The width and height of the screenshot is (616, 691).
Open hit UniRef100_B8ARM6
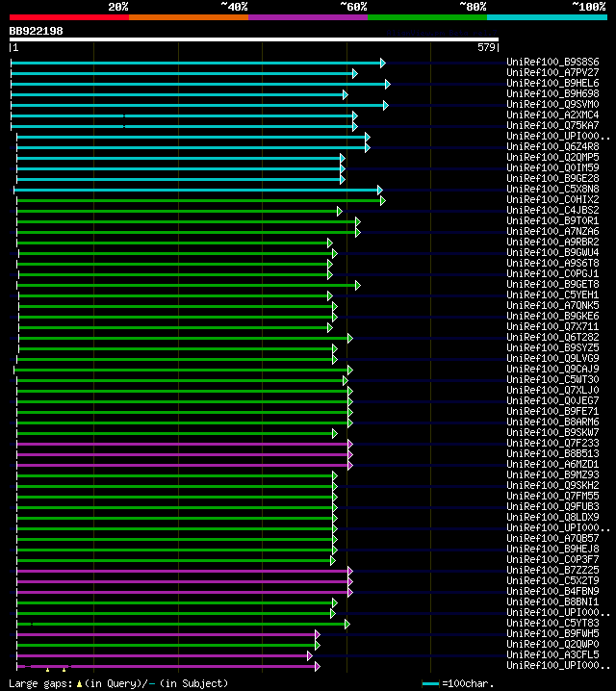[552, 422]
